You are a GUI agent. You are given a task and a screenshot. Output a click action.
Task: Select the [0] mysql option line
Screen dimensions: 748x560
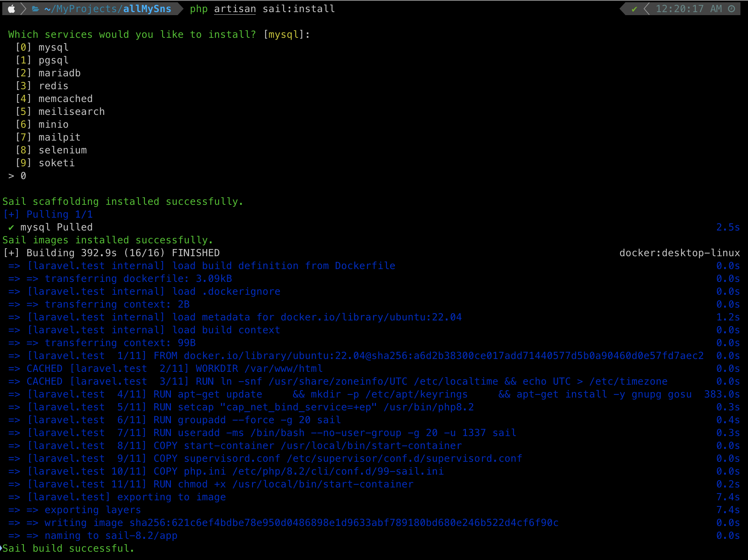(x=42, y=48)
